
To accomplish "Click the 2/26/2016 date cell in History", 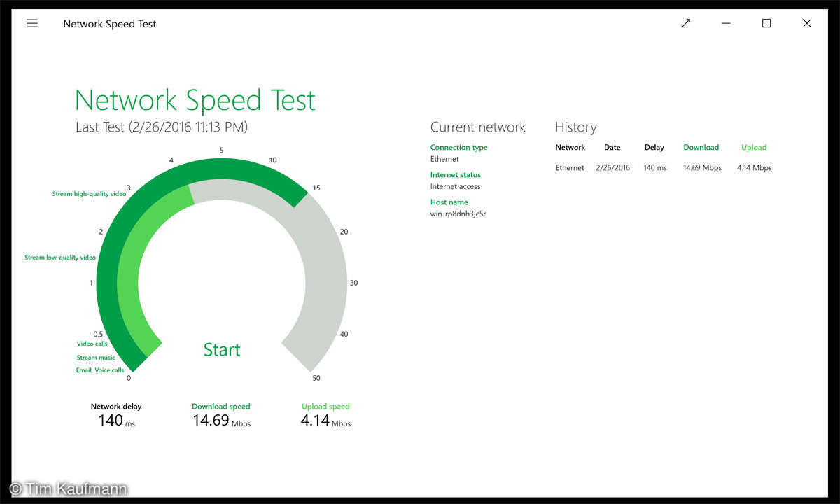I will 613,168.
